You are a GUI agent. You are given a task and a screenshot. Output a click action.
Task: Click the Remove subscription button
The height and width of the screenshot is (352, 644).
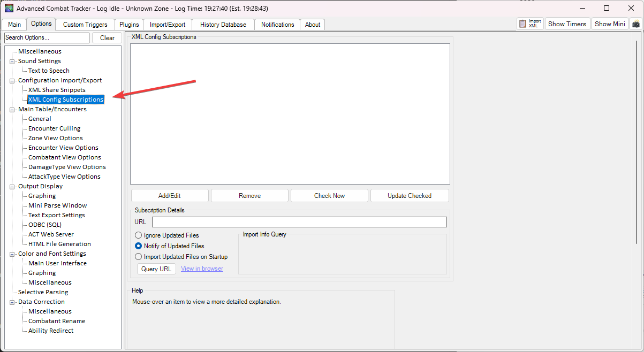tap(249, 196)
